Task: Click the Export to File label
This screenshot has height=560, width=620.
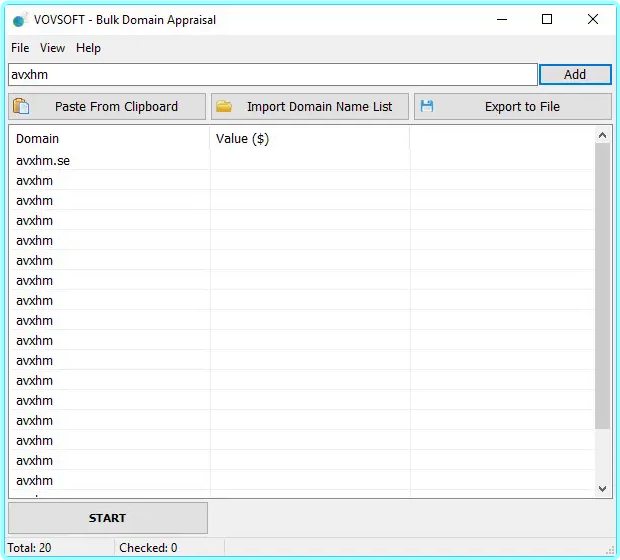Action: click(x=522, y=106)
